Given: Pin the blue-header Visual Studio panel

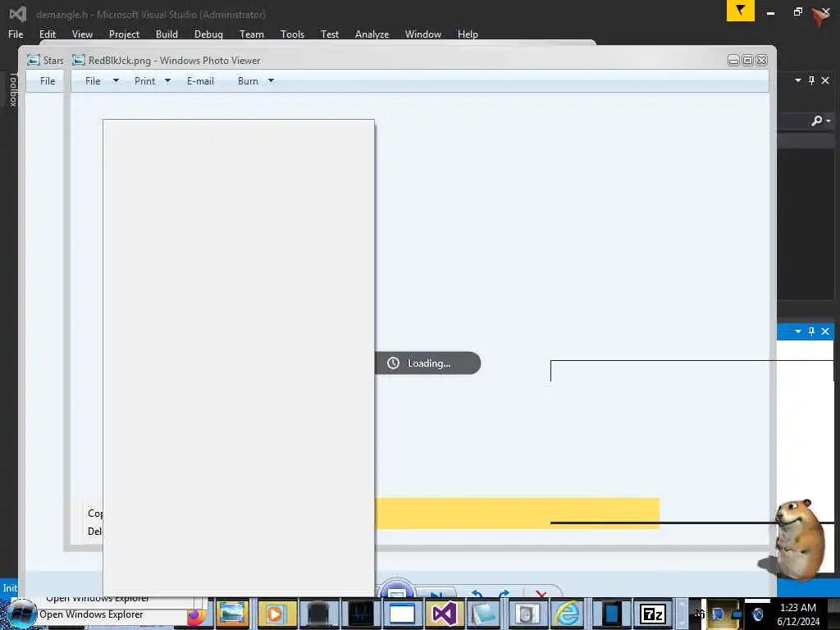Looking at the screenshot, I should click(x=811, y=331).
